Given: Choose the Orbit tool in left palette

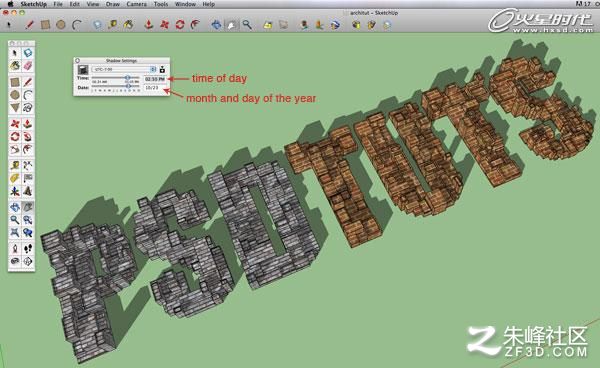Looking at the screenshot, I should [x=15, y=207].
